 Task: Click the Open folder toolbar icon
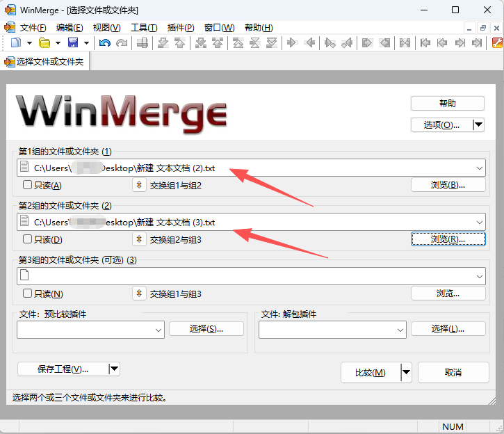point(44,43)
